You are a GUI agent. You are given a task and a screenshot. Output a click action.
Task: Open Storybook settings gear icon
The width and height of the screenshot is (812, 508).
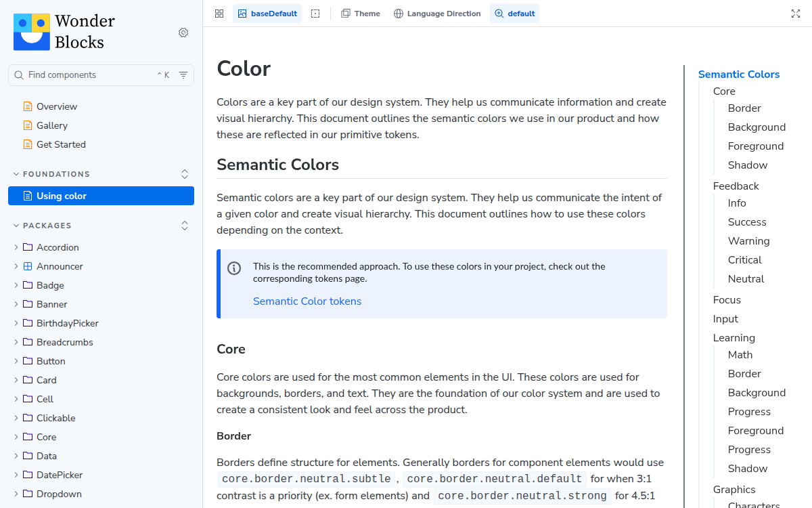click(x=183, y=33)
